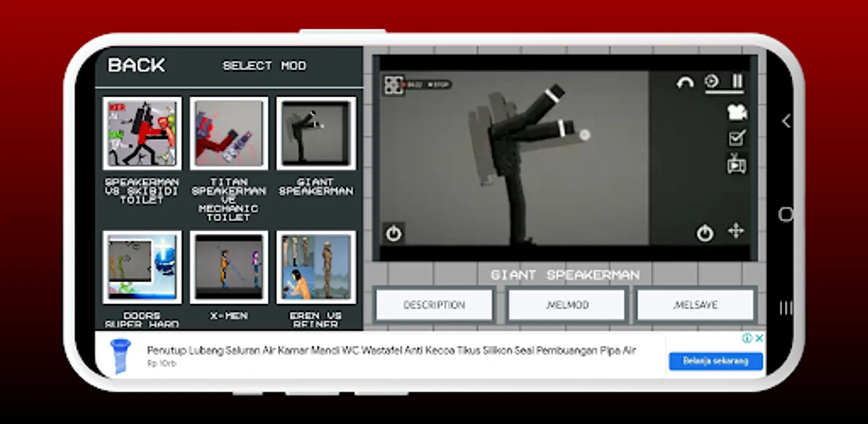Close the ad banner with X
The height and width of the screenshot is (424, 868).
759,338
